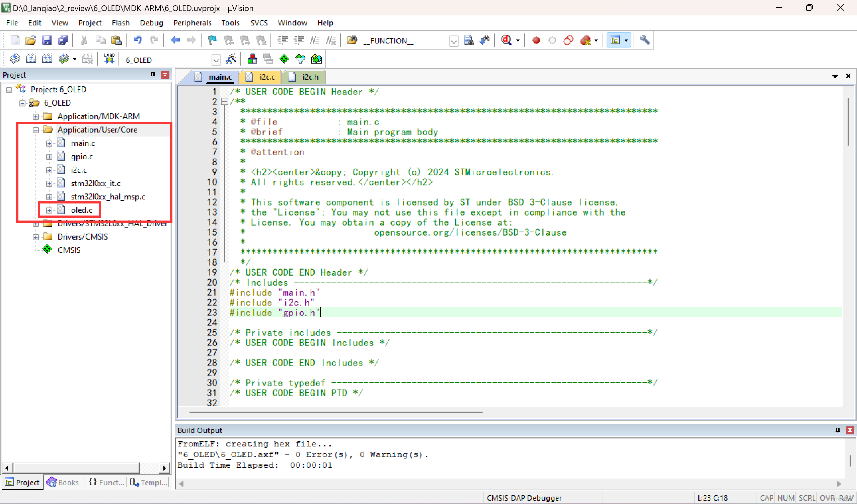The image size is (857, 504).
Task: Collapse comment fold at line 2
Action: click(224, 101)
